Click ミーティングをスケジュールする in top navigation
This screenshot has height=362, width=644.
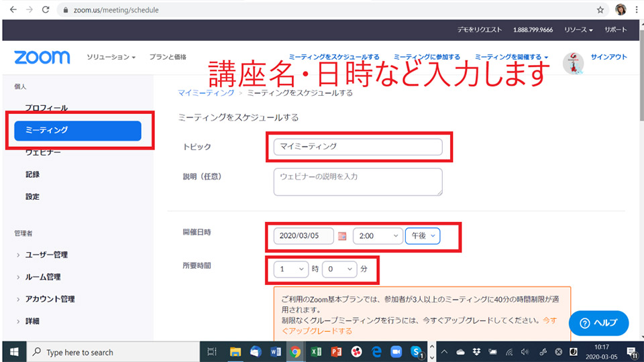pos(334,56)
